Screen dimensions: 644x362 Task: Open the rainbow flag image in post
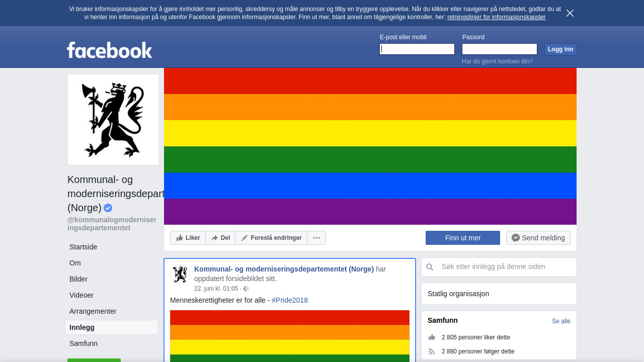pos(290,336)
